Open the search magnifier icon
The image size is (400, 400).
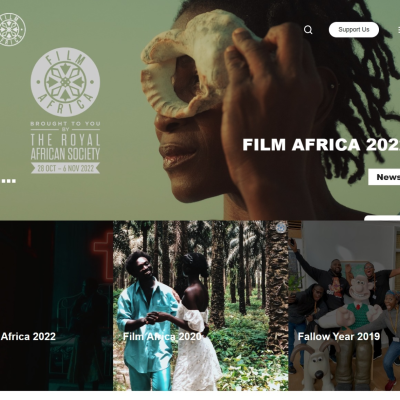click(308, 30)
